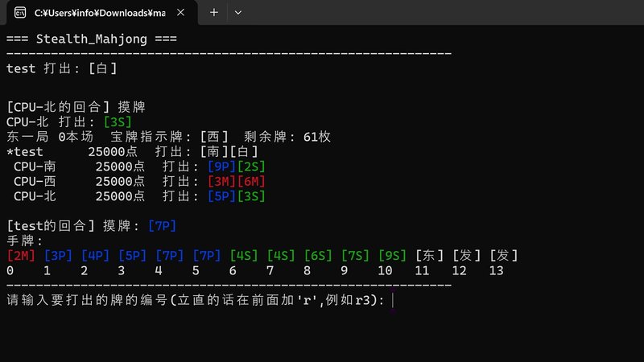644x362 pixels.
Task: Click hand tile [7P] above index 5
Action: [207, 256]
